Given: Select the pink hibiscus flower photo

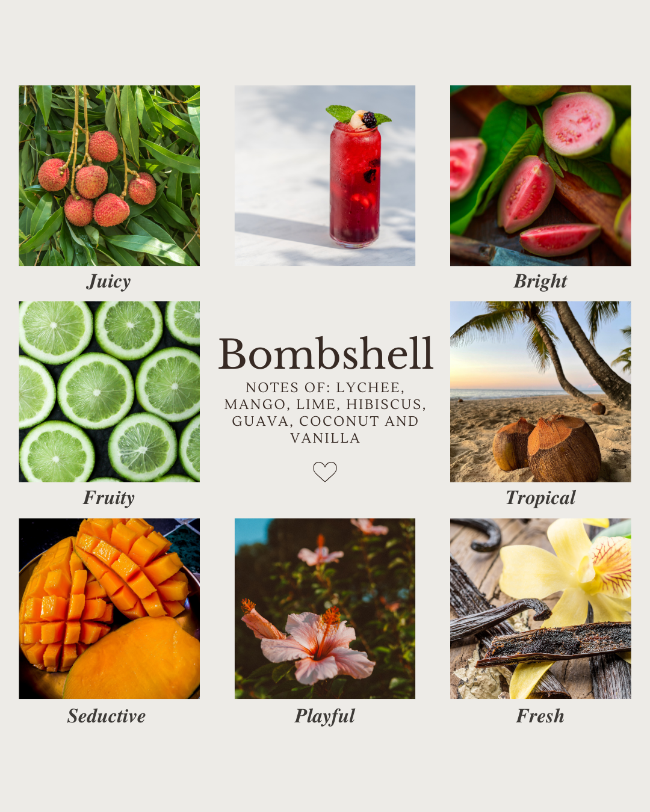Looking at the screenshot, I should [325, 608].
